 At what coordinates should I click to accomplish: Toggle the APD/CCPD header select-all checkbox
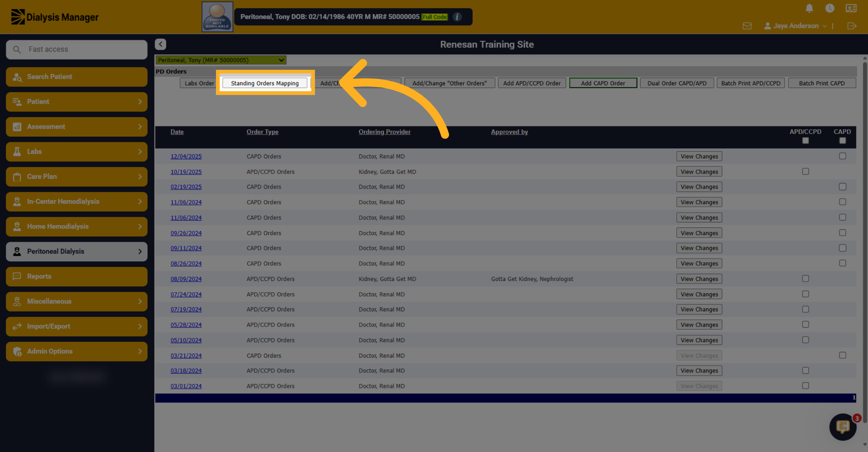(805, 141)
